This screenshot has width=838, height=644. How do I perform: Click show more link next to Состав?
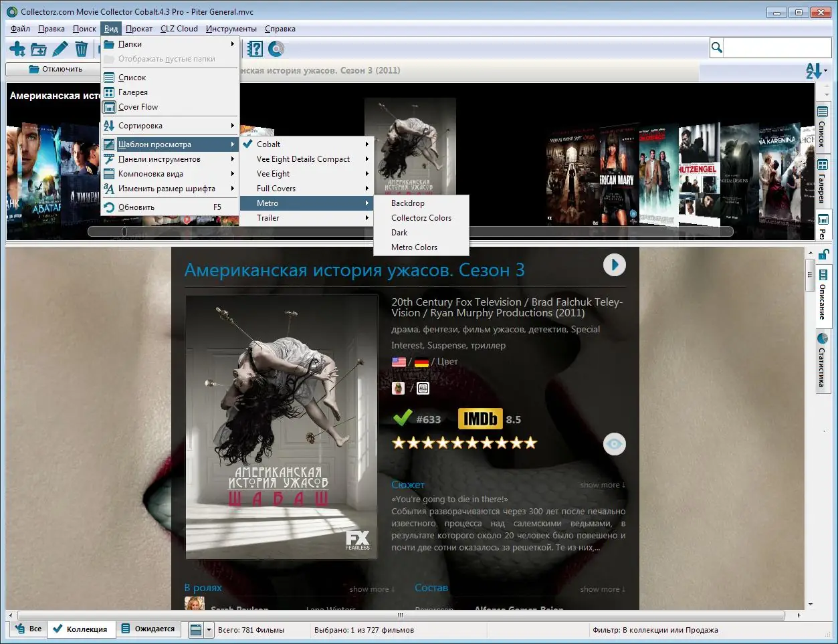603,590
